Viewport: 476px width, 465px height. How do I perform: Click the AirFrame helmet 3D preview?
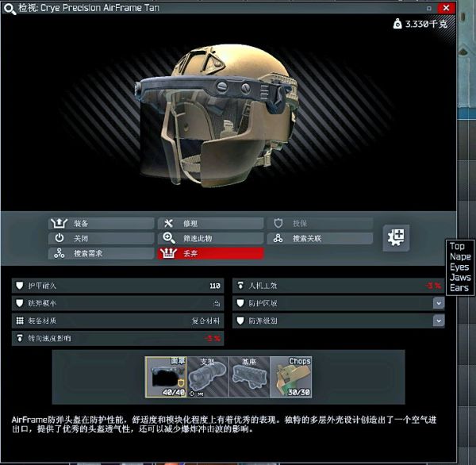pyautogui.click(x=216, y=115)
